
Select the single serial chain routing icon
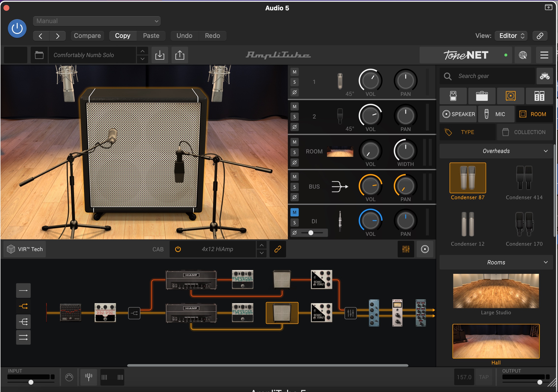(23, 290)
